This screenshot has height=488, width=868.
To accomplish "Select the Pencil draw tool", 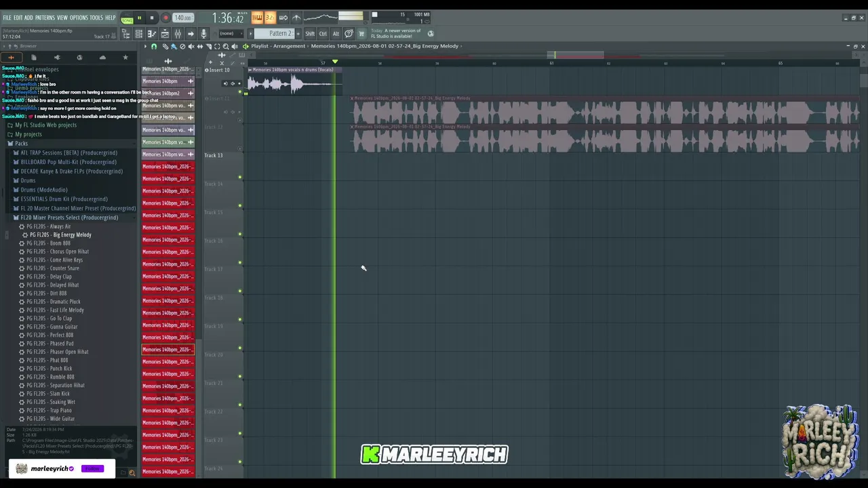I will pos(165,46).
